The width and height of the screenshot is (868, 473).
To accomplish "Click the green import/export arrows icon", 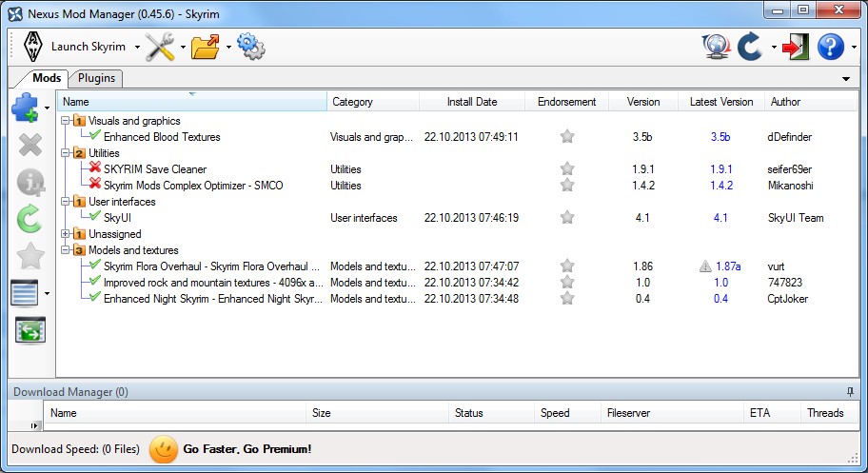I will pyautogui.click(x=30, y=330).
